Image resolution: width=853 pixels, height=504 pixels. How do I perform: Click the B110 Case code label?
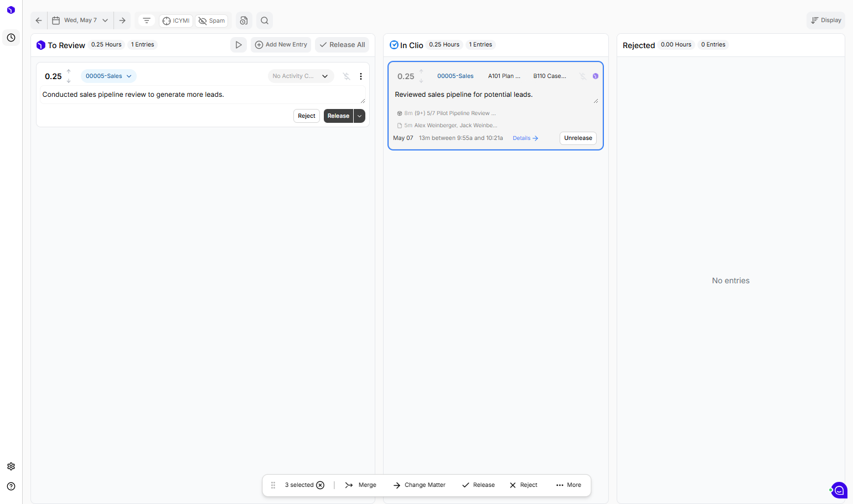pyautogui.click(x=550, y=76)
